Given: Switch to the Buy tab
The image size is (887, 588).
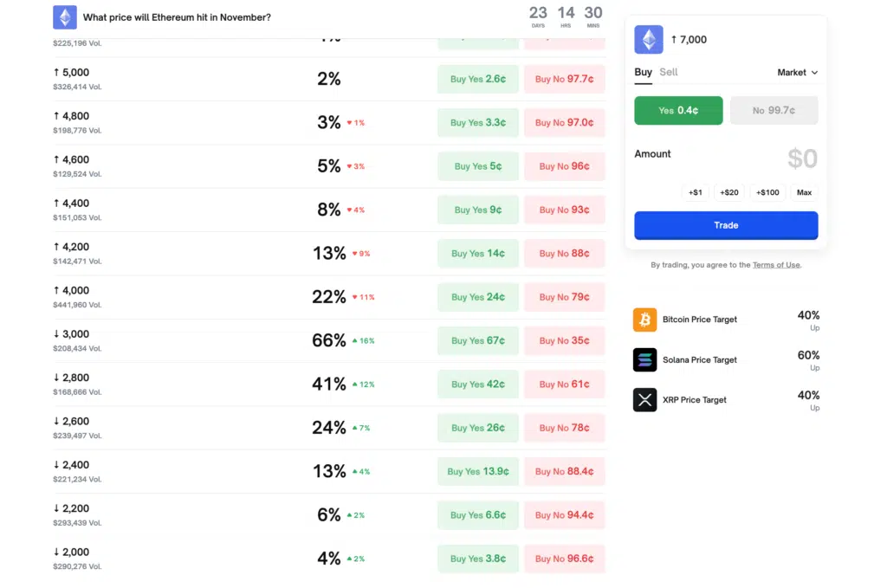Looking at the screenshot, I should (641, 72).
